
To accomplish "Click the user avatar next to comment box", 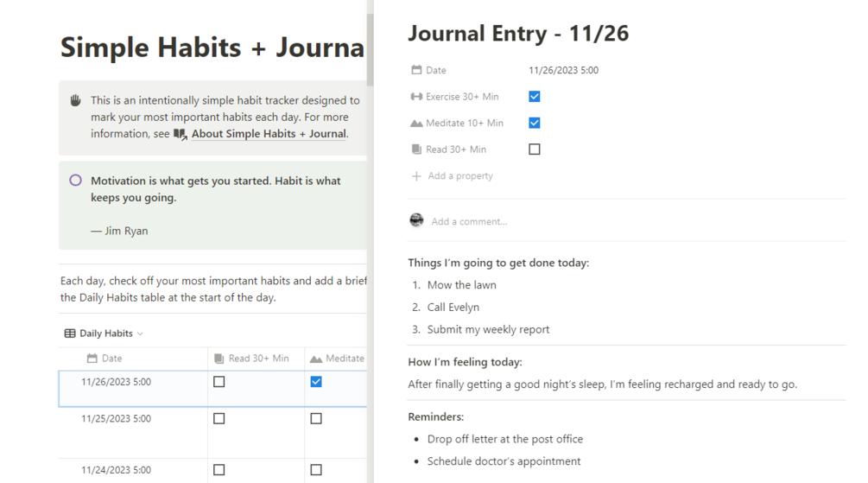I will (x=416, y=220).
